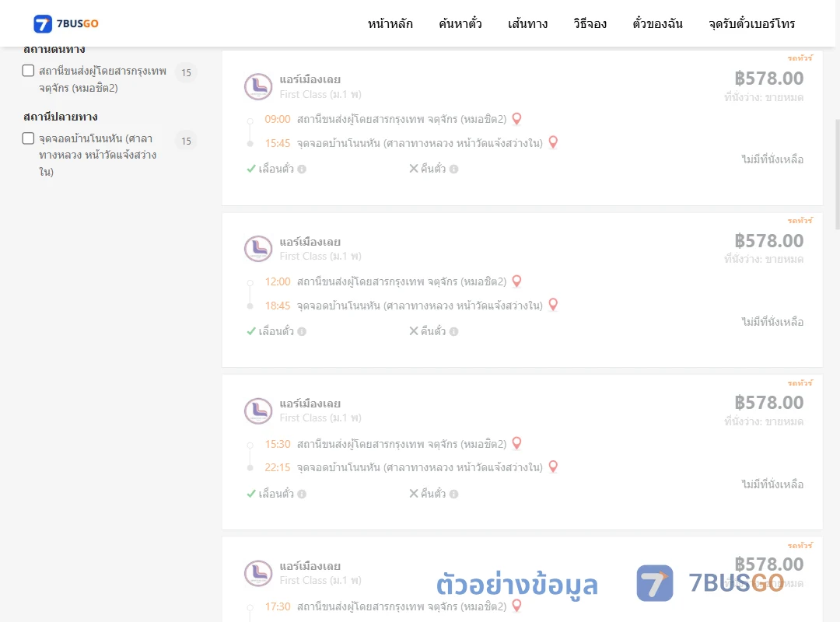
Task: Open the ตั๋วของฉัน menu item
Action: [657, 23]
